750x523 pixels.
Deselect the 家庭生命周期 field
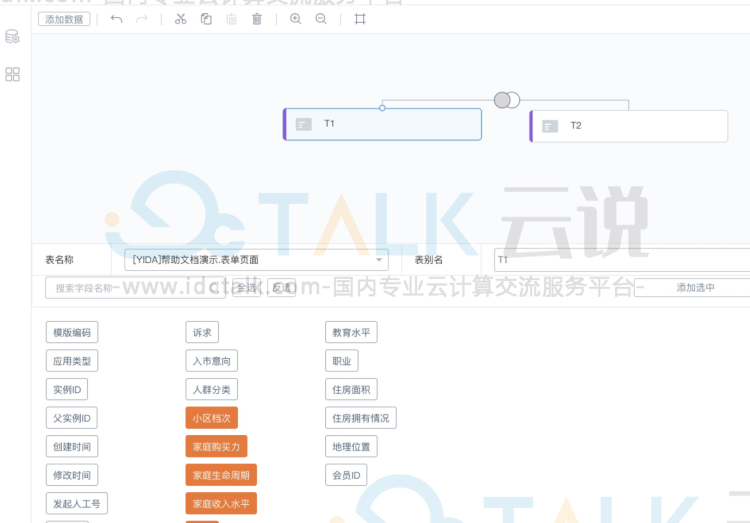tap(221, 475)
